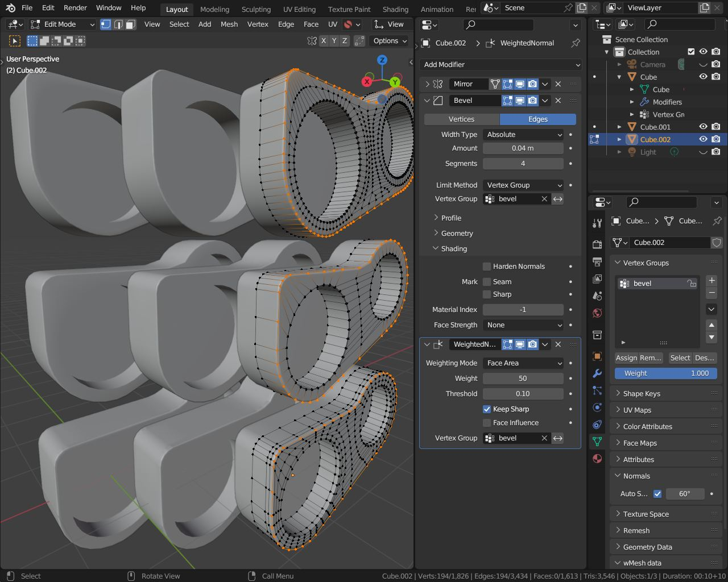The image size is (728, 582).
Task: Switch to face select mode icon
Action: point(131,24)
